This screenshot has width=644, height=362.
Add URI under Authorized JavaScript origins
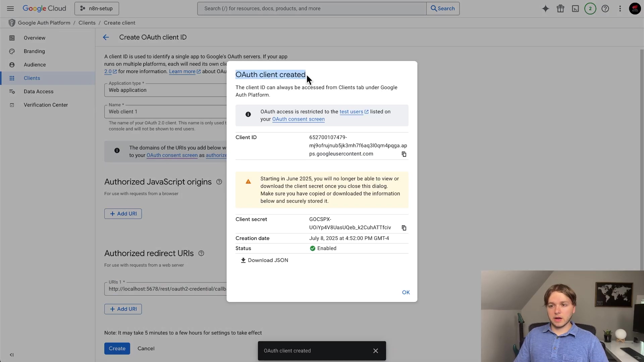(123, 214)
